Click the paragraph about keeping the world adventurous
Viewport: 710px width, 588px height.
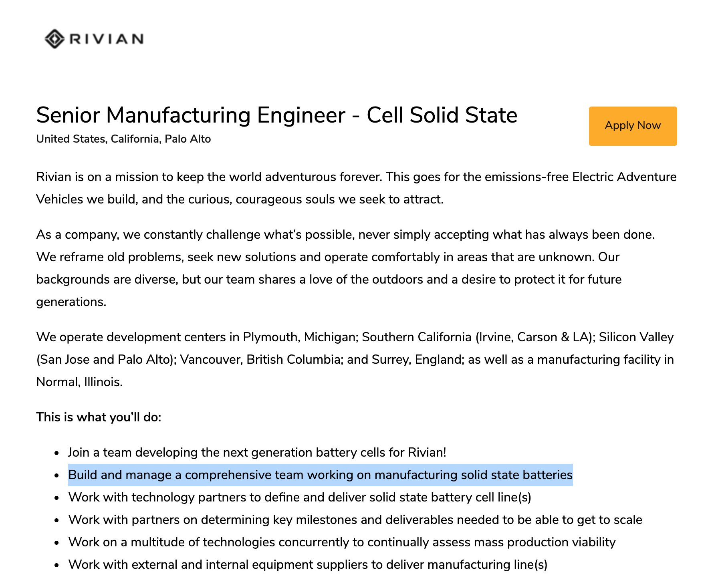click(356, 188)
